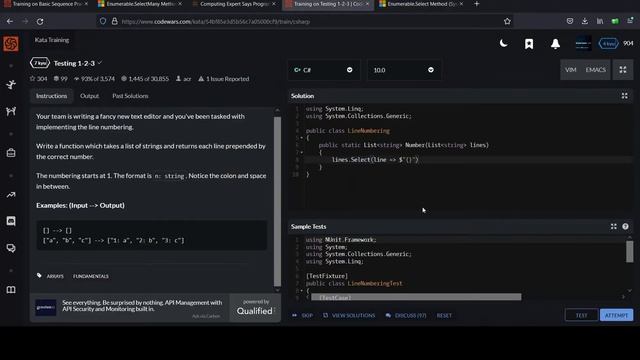Open the briefcase sidebar icon
This screenshot has width=640, height=360.
[x=11, y=153]
